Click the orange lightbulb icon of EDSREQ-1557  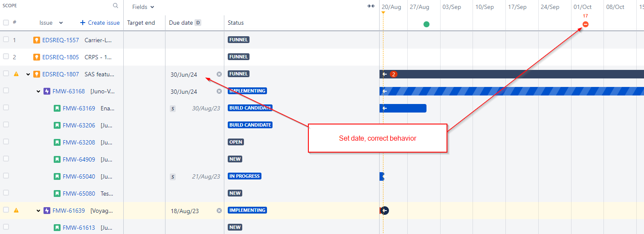tap(37, 40)
